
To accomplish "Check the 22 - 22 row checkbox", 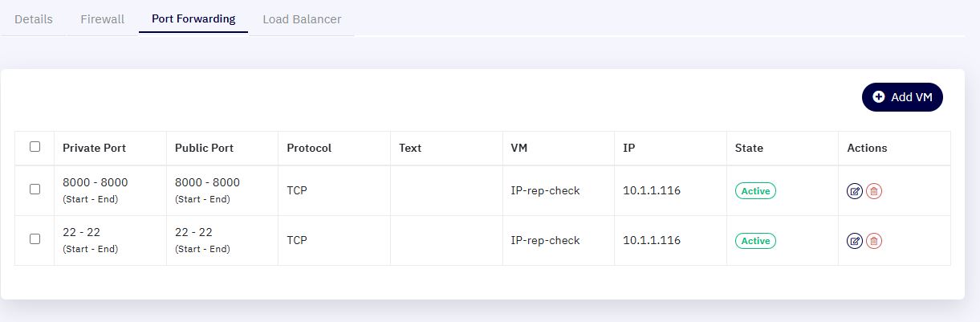I will tap(35, 239).
